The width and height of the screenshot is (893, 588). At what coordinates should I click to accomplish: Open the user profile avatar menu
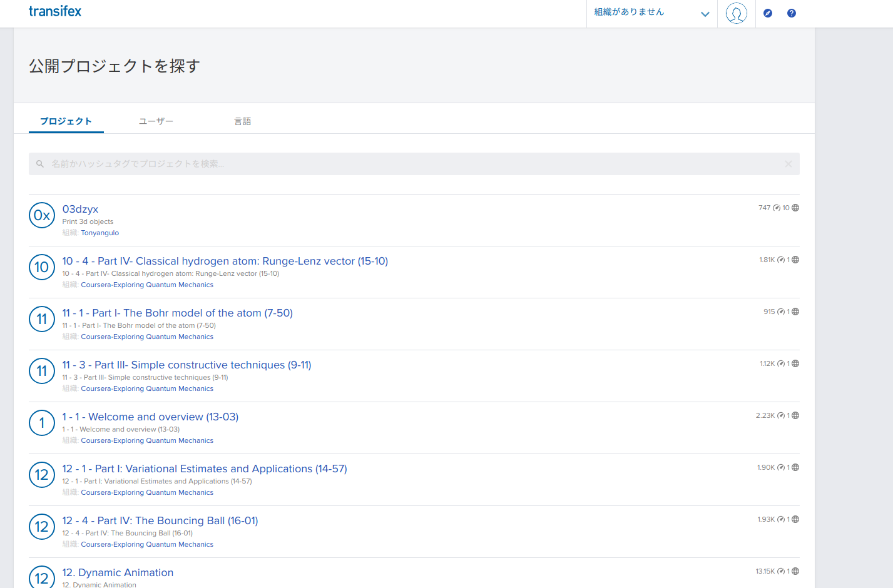[736, 13]
